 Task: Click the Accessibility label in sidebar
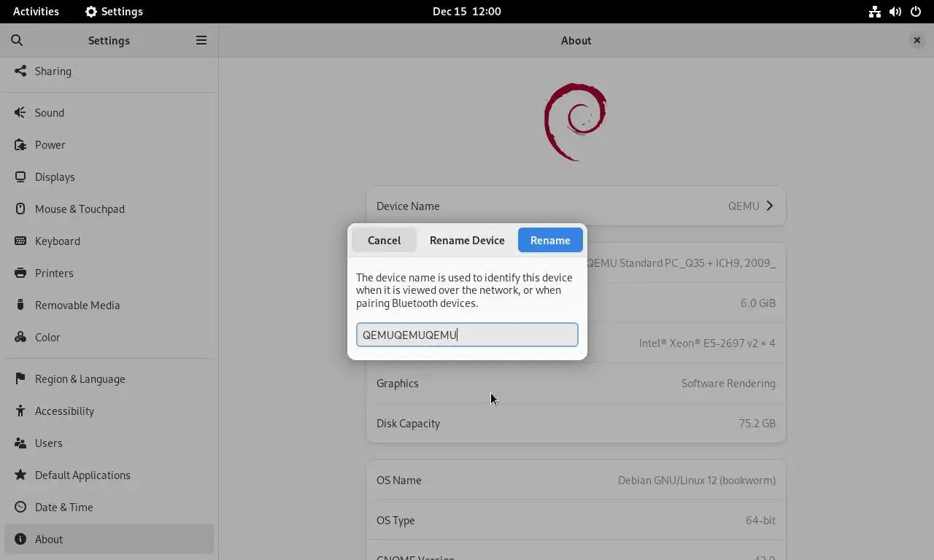point(64,411)
